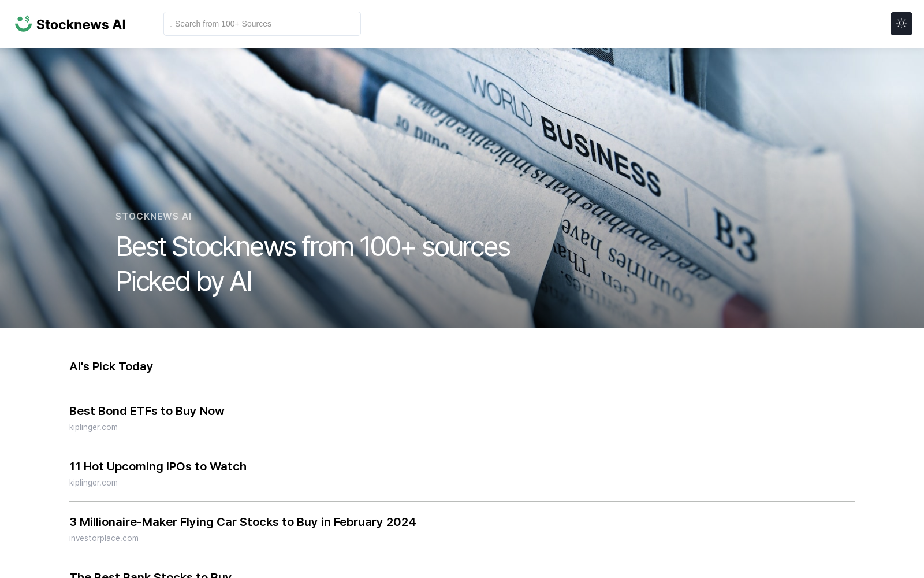Click the investorplace.com source label
Screen dimensions: 924x578
click(104, 538)
